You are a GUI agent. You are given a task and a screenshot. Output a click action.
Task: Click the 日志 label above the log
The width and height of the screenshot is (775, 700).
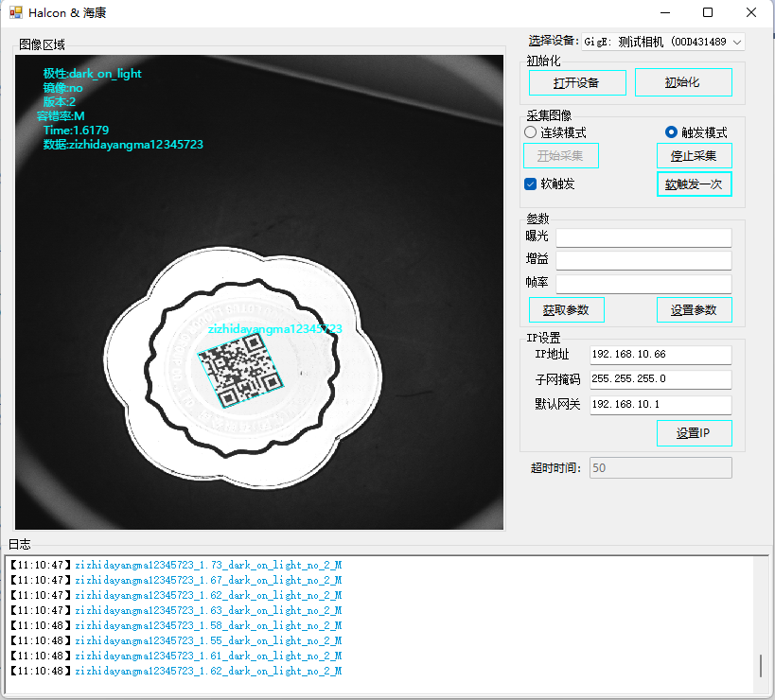(x=20, y=544)
